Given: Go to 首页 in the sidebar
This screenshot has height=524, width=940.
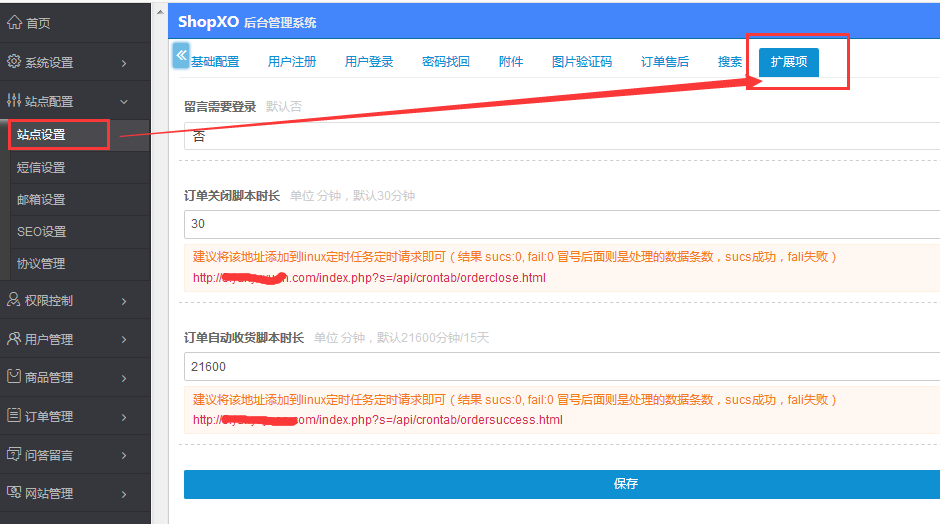Looking at the screenshot, I should click(x=38, y=23).
